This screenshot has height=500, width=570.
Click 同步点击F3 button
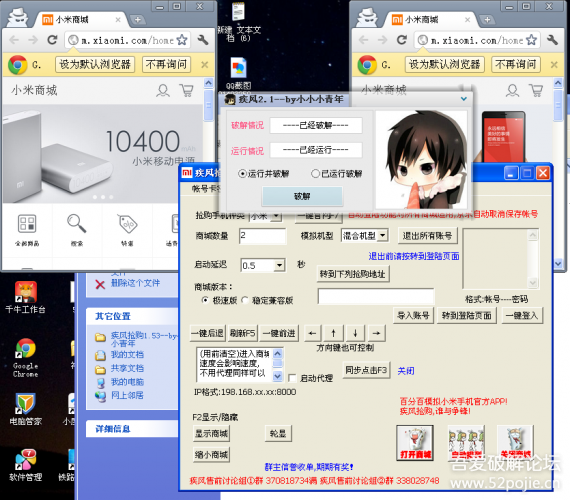(366, 370)
